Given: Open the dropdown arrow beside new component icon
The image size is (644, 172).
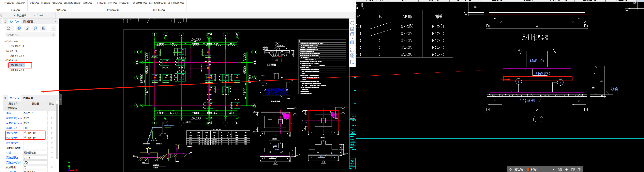Looking at the screenshot, I should (13, 28).
